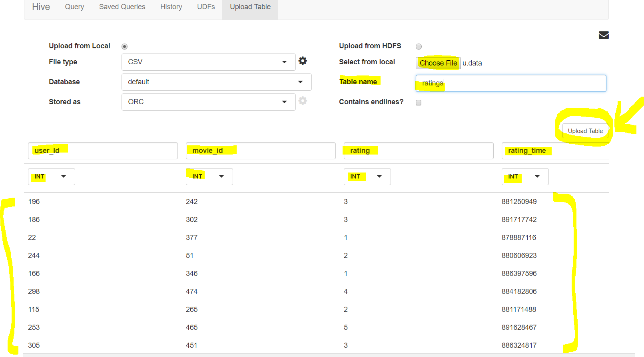The height and width of the screenshot is (357, 644).
Task: Click user id value 115
Action: [x=34, y=309]
